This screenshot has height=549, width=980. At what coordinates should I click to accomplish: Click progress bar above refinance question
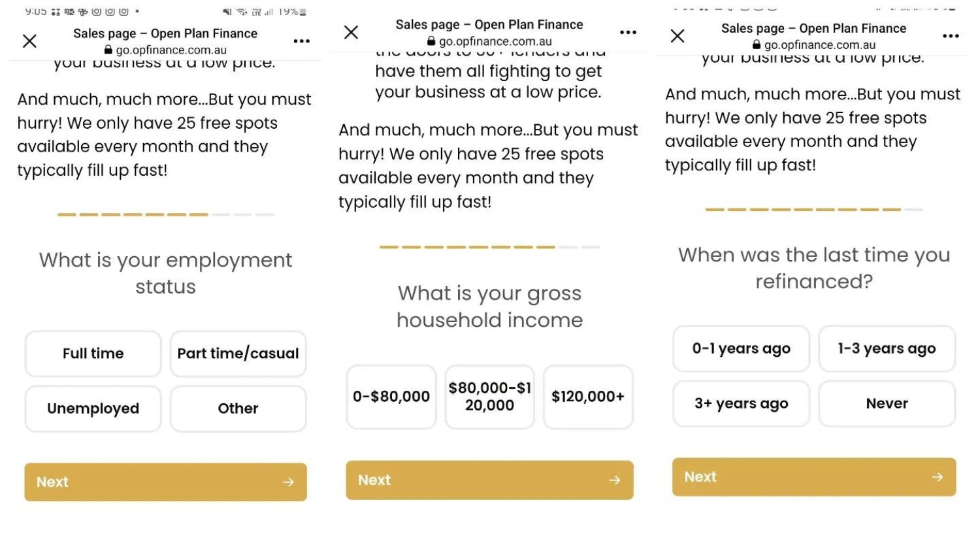point(814,210)
